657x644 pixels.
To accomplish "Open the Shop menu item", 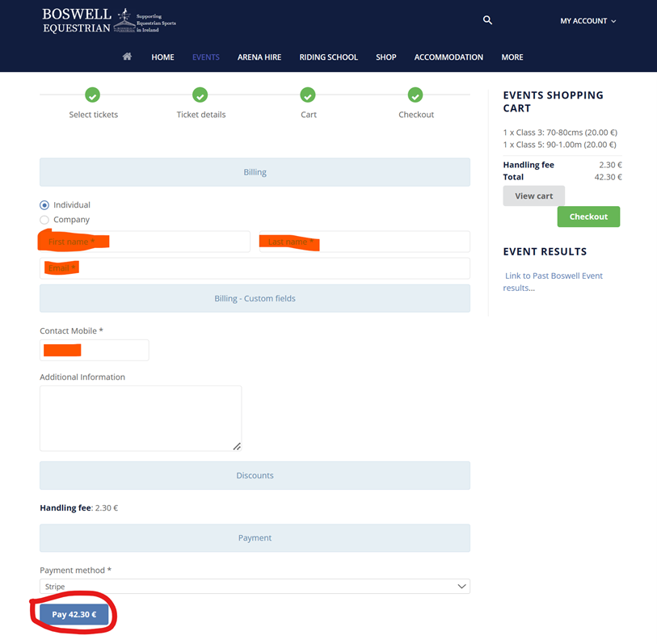I will [x=386, y=57].
